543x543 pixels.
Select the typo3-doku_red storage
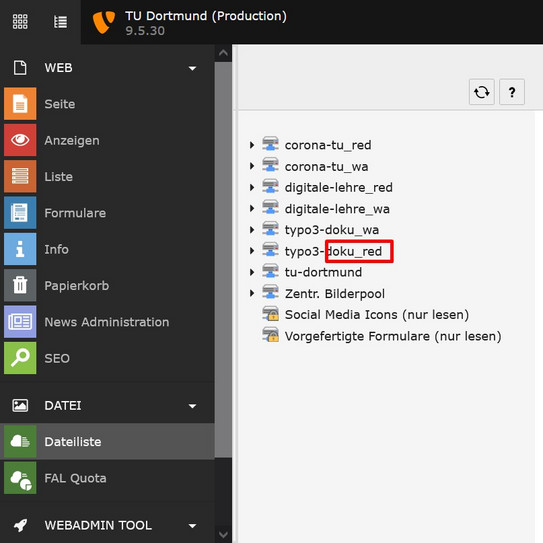[333, 251]
